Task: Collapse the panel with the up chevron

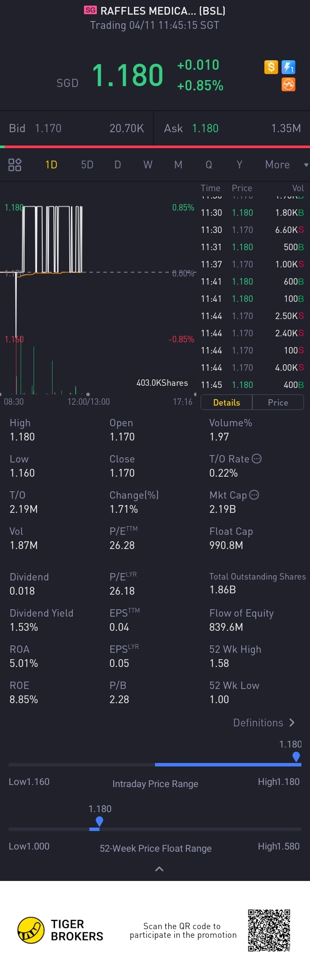Action: pos(159,869)
